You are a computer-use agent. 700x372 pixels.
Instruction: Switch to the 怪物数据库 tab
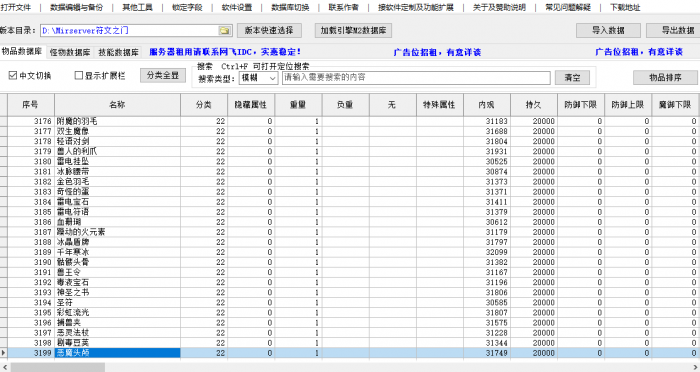[70, 52]
